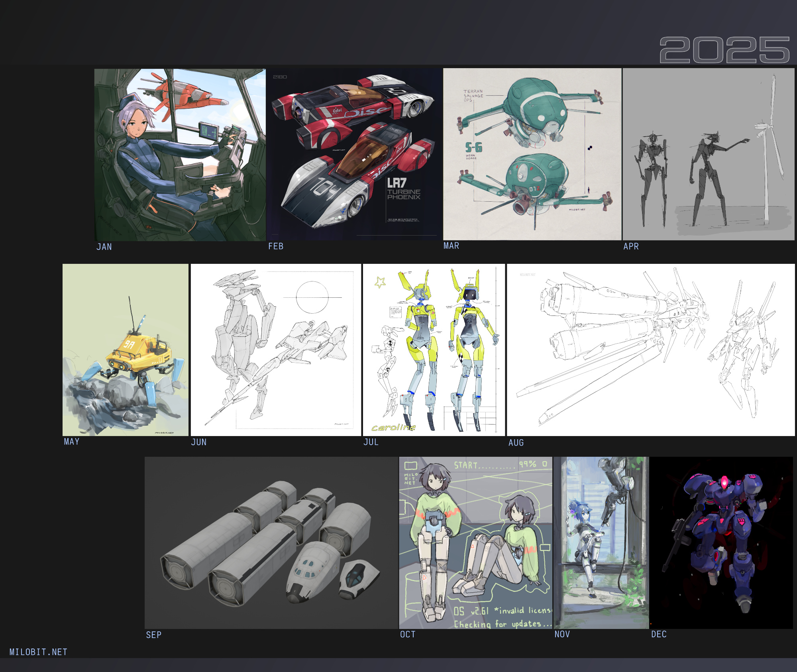The width and height of the screenshot is (797, 672).
Task: Click the DEC month label
Action: click(659, 634)
